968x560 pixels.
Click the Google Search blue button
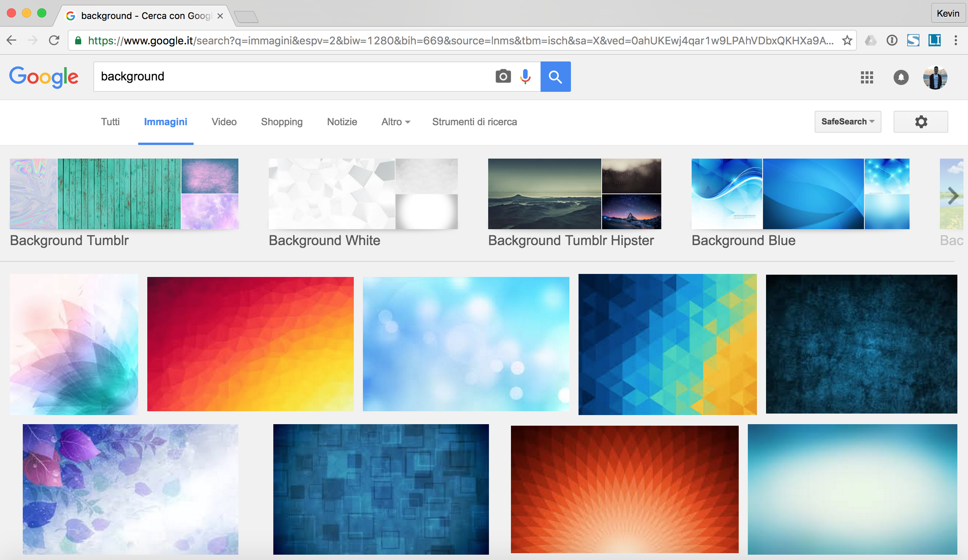coord(555,77)
